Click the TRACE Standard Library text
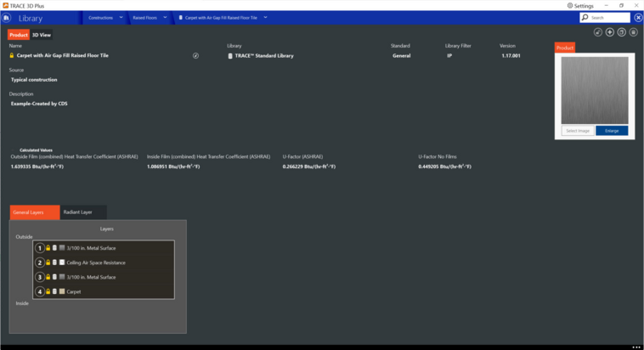644x350 pixels. pyautogui.click(x=264, y=56)
